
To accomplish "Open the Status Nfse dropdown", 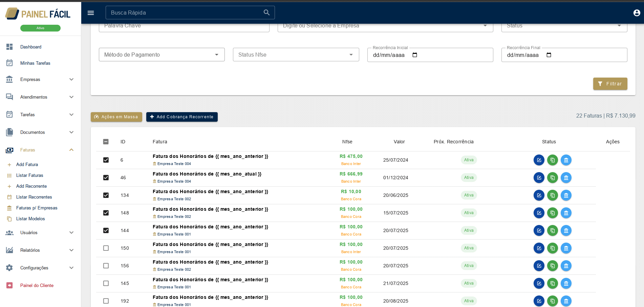I will 296,55.
